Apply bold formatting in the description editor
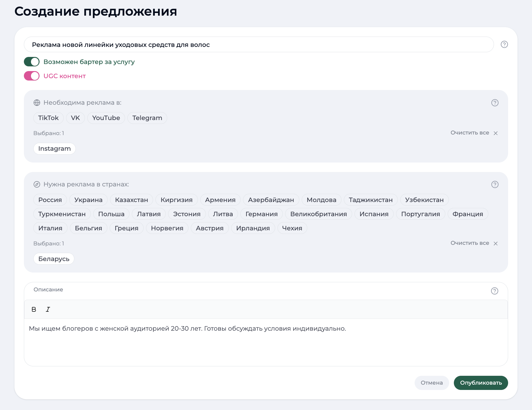The width and height of the screenshot is (532, 410). [34, 309]
